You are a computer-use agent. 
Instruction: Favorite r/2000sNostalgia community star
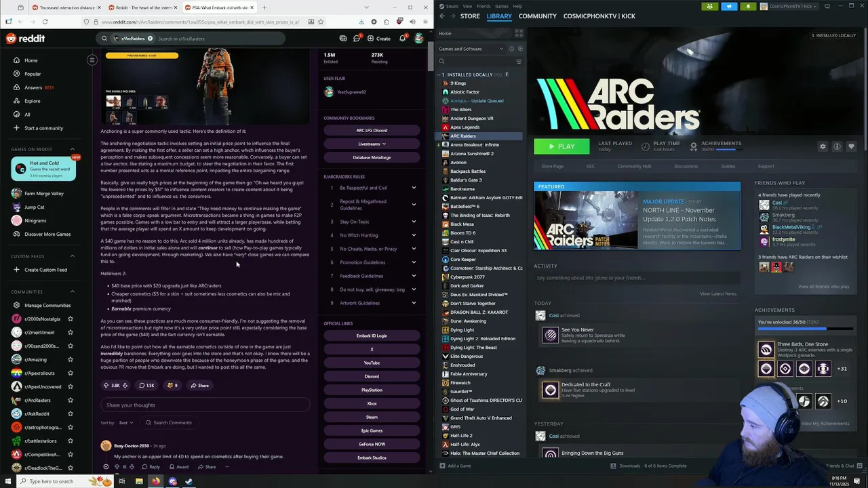click(70, 319)
